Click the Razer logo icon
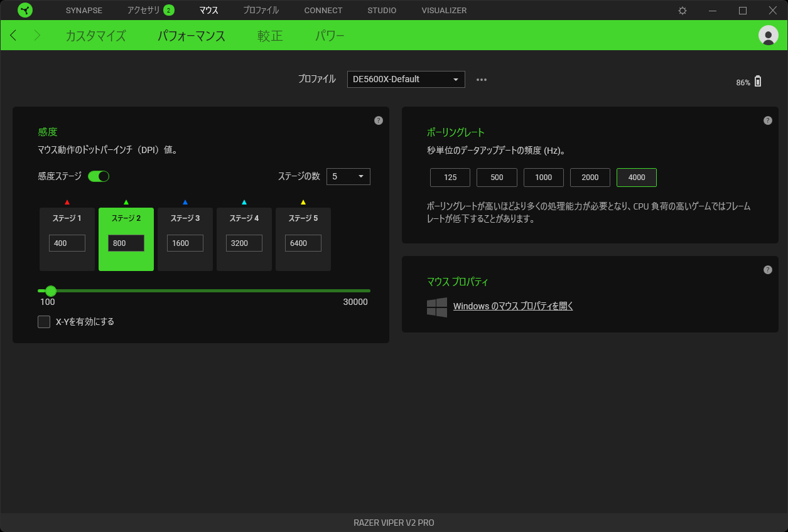Image resolution: width=788 pixels, height=532 pixels. 25,10
